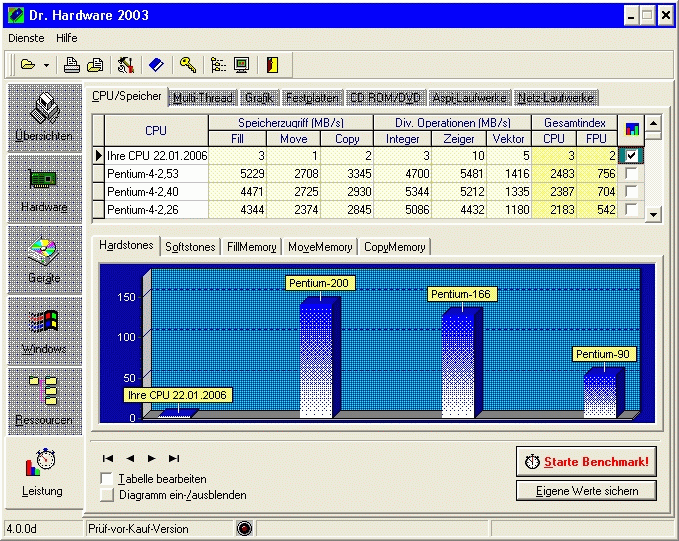Image resolution: width=679 pixels, height=541 pixels.
Task: Switch to the CopyMemory chart tab
Action: pos(394,247)
